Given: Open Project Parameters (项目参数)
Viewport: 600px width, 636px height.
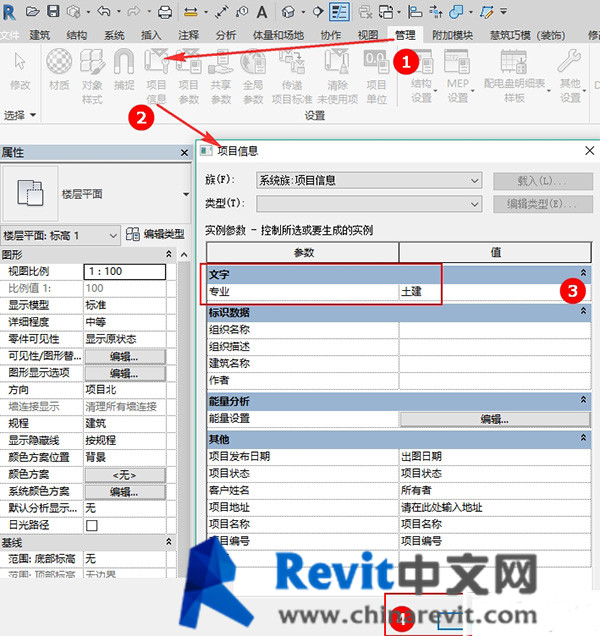Looking at the screenshot, I should point(189,76).
